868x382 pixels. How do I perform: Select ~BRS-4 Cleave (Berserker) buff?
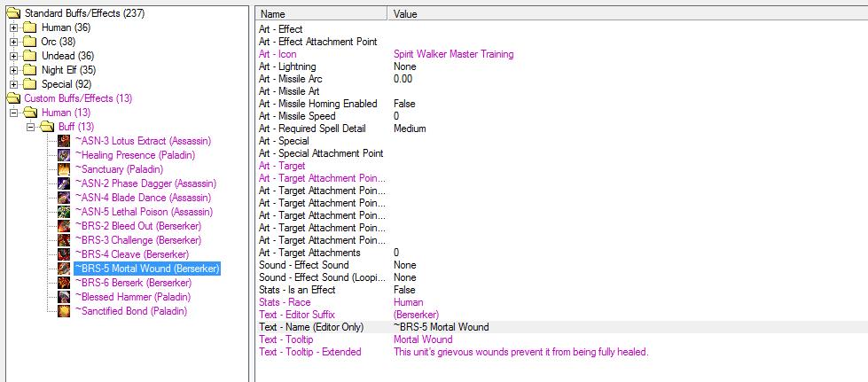pos(132,254)
